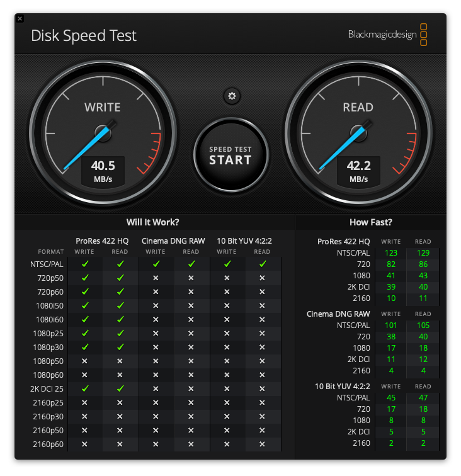Screen dimensions: 461x476
Task: Click the 720p50 format row label
Action: 50,278
